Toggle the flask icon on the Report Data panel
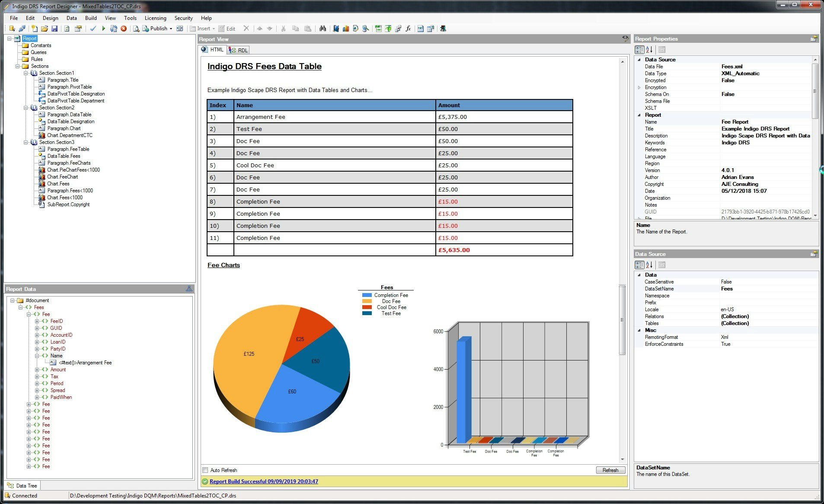Image resolution: width=824 pixels, height=504 pixels. click(x=189, y=289)
